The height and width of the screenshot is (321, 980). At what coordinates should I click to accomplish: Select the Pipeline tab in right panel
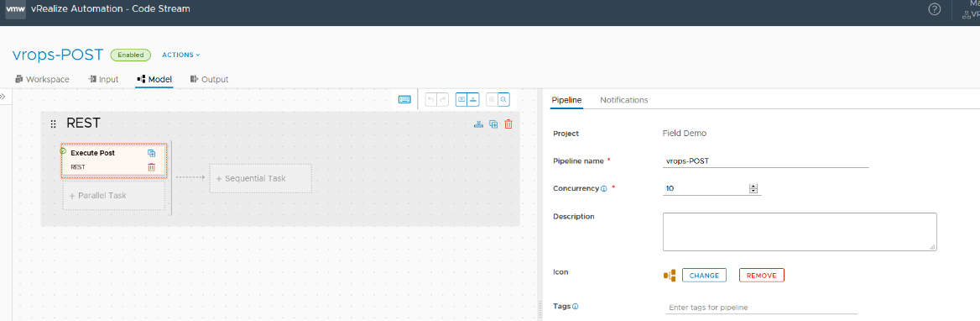pos(567,99)
